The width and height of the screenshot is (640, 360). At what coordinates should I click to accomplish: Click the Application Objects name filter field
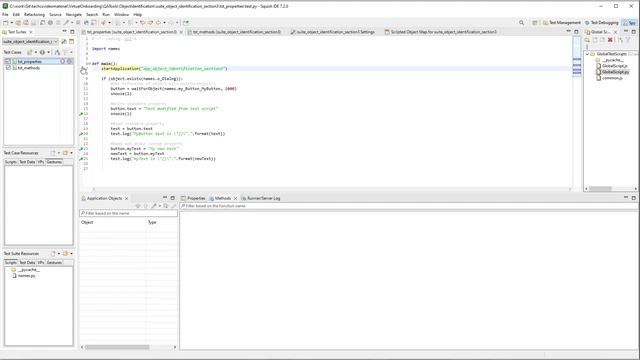click(128, 213)
